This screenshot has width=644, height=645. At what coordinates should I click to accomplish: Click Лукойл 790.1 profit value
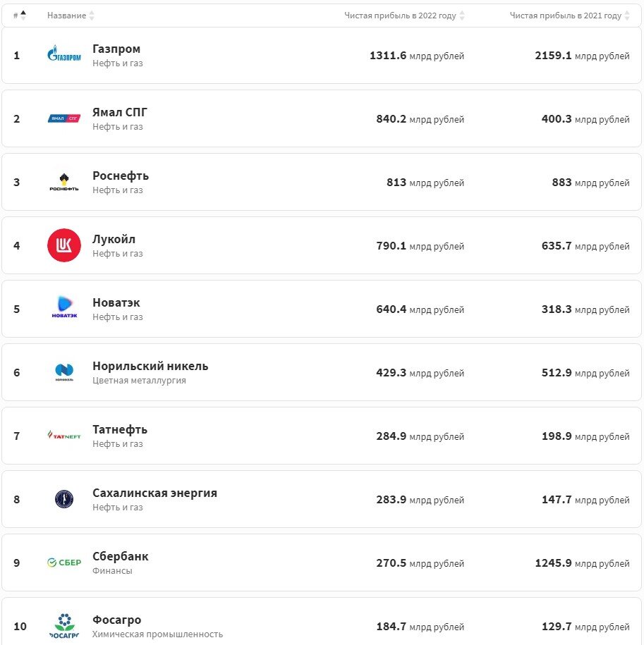click(391, 245)
